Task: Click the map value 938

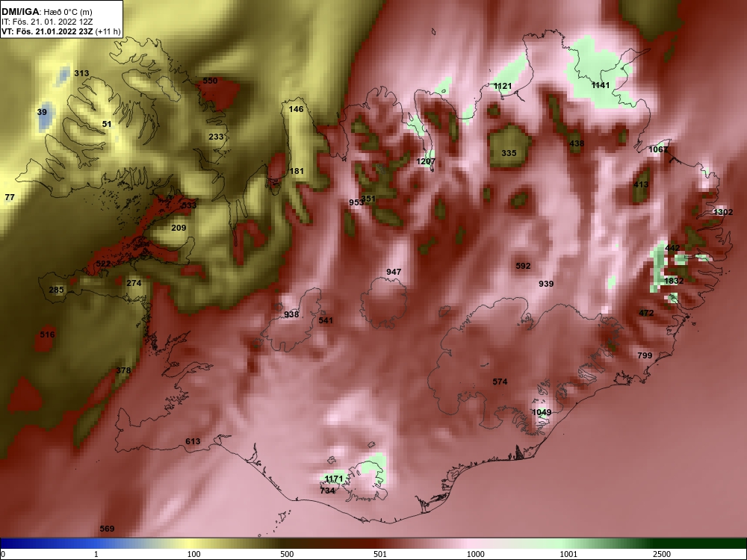Action: 291,314
